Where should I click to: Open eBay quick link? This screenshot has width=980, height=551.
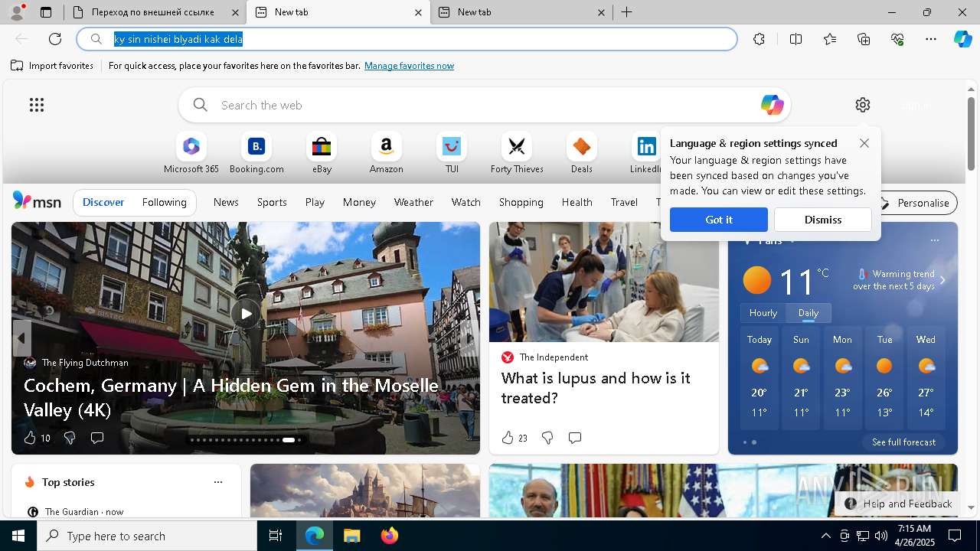tap(322, 154)
